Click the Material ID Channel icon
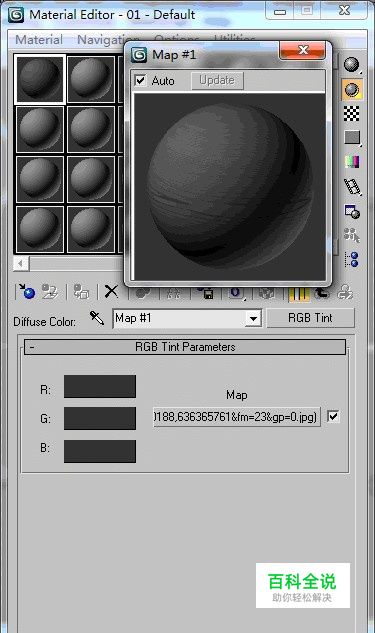Screen dimensions: 375x633 click(236, 293)
